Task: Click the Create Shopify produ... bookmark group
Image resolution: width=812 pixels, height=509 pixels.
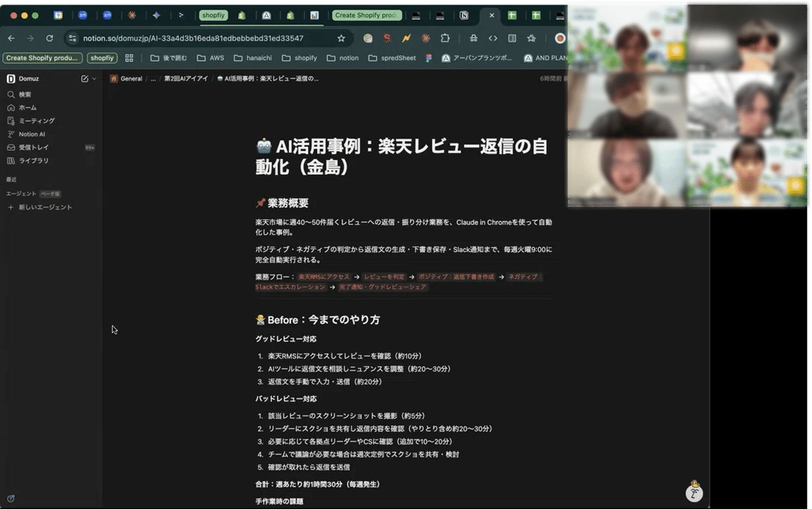Action: [42, 58]
